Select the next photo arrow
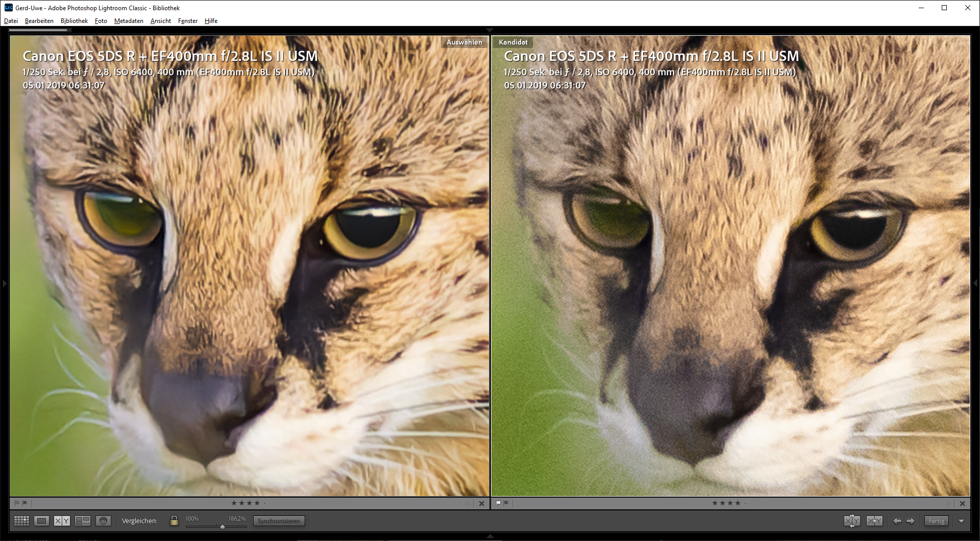Image resolution: width=980 pixels, height=541 pixels. coord(911,521)
